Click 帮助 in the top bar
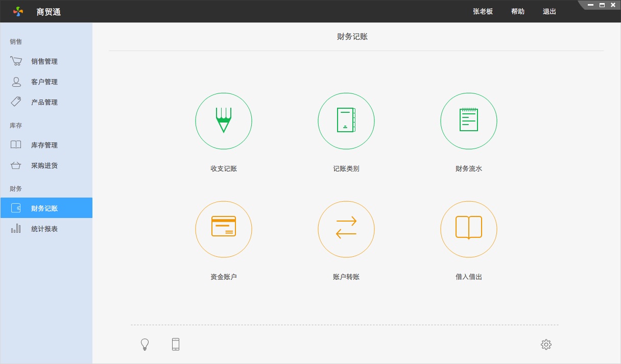The width and height of the screenshot is (621, 364). (x=517, y=11)
